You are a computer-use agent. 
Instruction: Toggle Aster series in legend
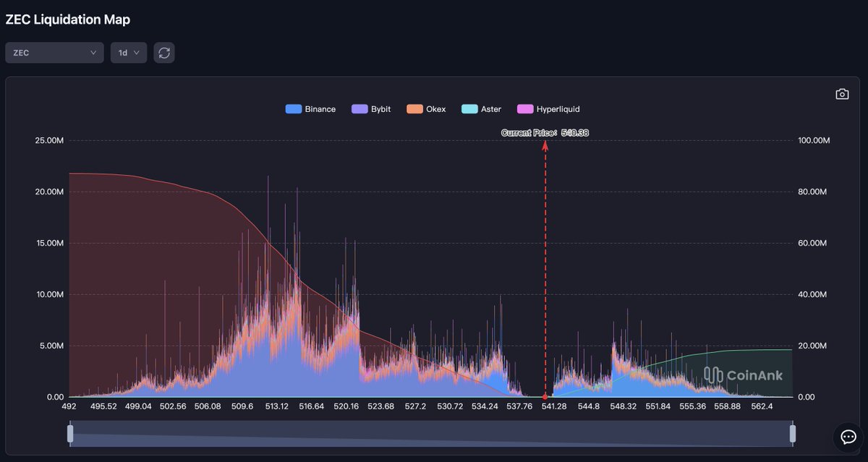[481, 109]
